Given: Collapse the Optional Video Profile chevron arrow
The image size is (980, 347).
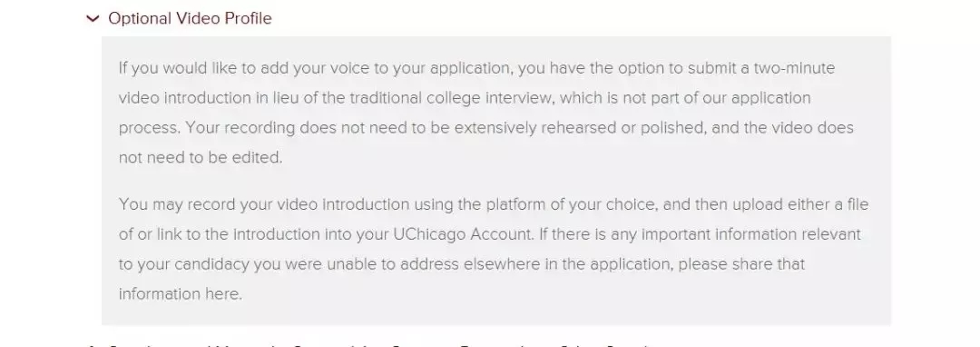Looking at the screenshot, I should (x=93, y=19).
